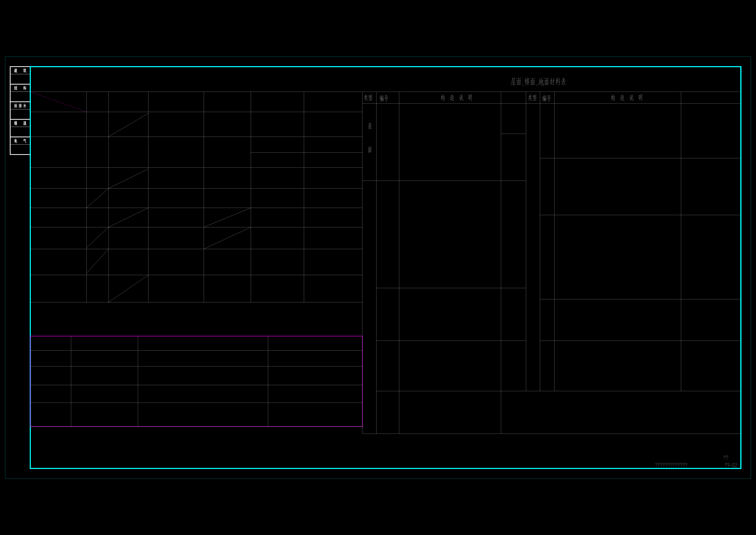Pick the right table's 构造说明 header
756x535 pixels.
[627, 98]
